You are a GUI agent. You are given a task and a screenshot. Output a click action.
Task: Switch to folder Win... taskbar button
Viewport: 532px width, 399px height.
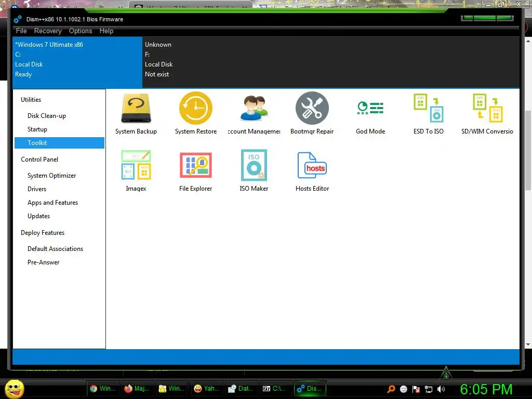click(172, 389)
